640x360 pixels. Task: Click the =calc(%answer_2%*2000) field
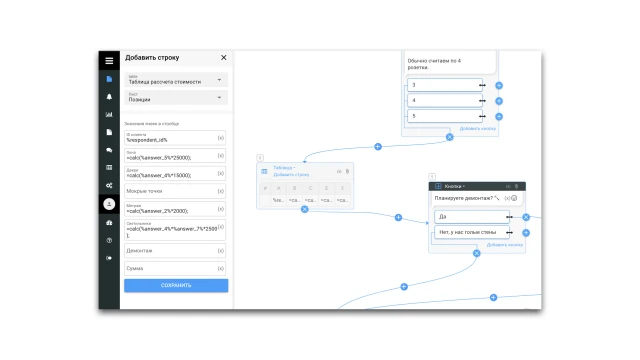coord(175,209)
